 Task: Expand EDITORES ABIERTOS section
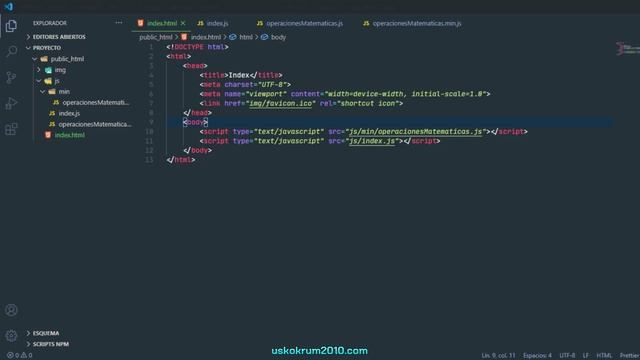59,37
